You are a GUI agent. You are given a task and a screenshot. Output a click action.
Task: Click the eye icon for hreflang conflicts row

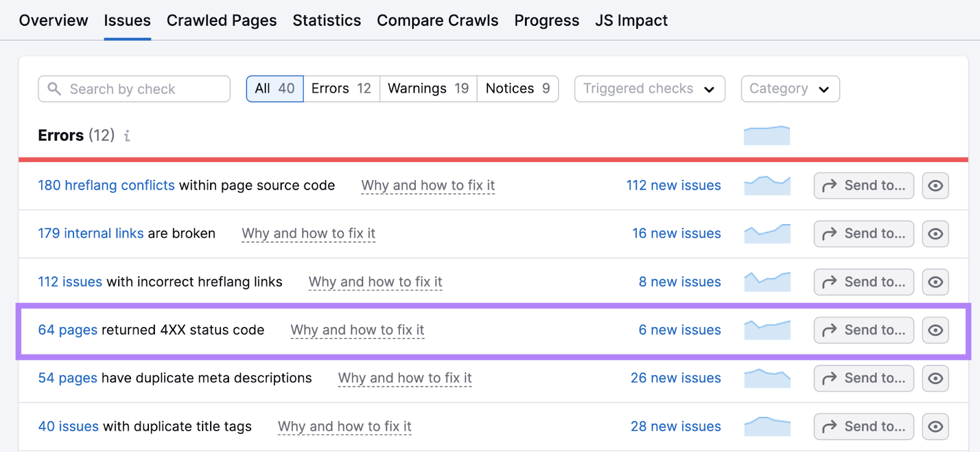935,185
